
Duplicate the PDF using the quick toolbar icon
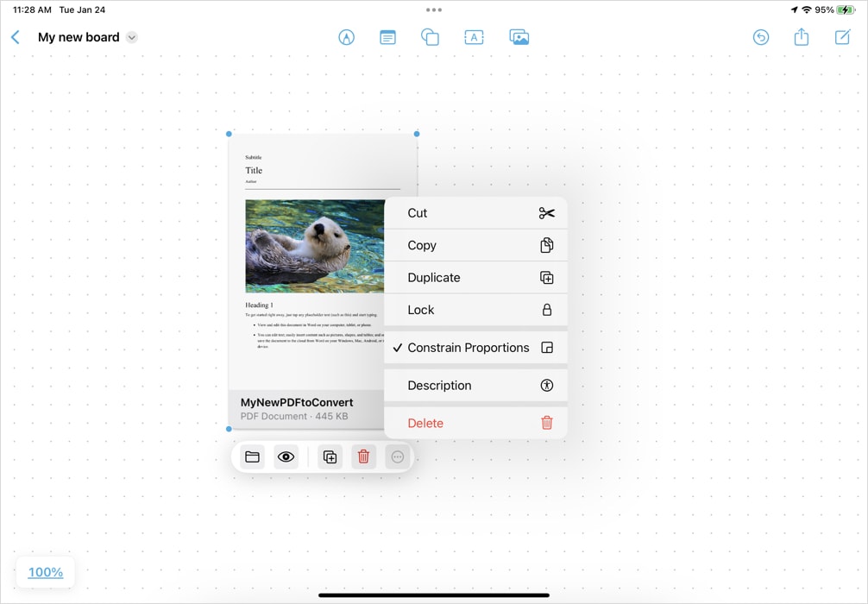[329, 456]
